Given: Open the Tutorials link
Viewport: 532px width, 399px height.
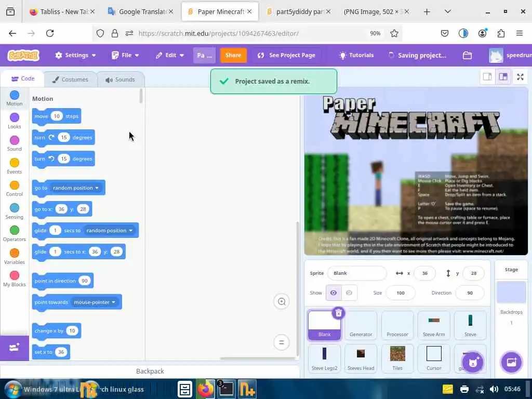Looking at the screenshot, I should 356,55.
